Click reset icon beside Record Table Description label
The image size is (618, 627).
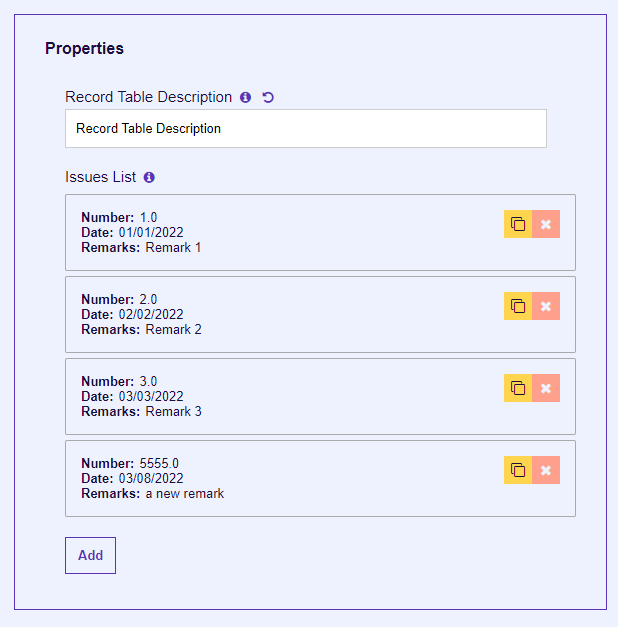pyautogui.click(x=267, y=97)
